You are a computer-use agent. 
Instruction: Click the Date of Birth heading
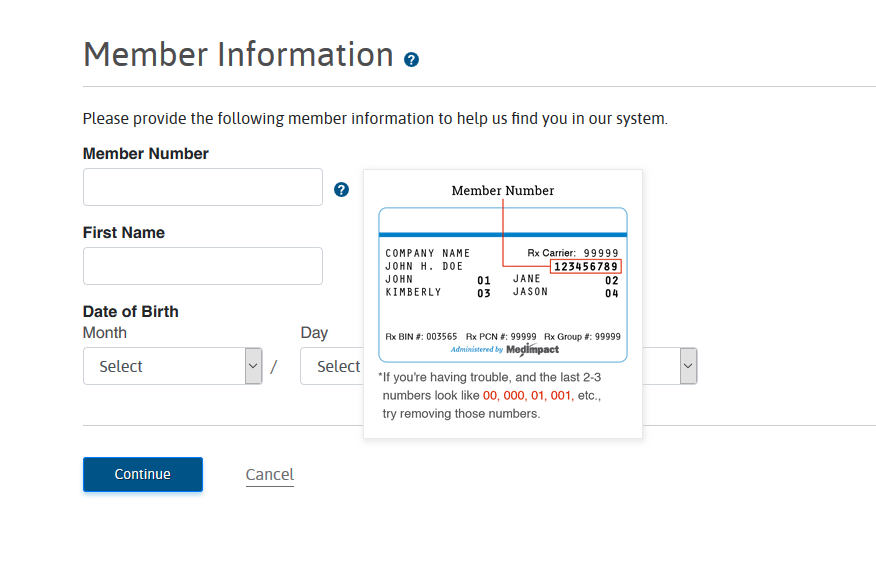pos(130,311)
